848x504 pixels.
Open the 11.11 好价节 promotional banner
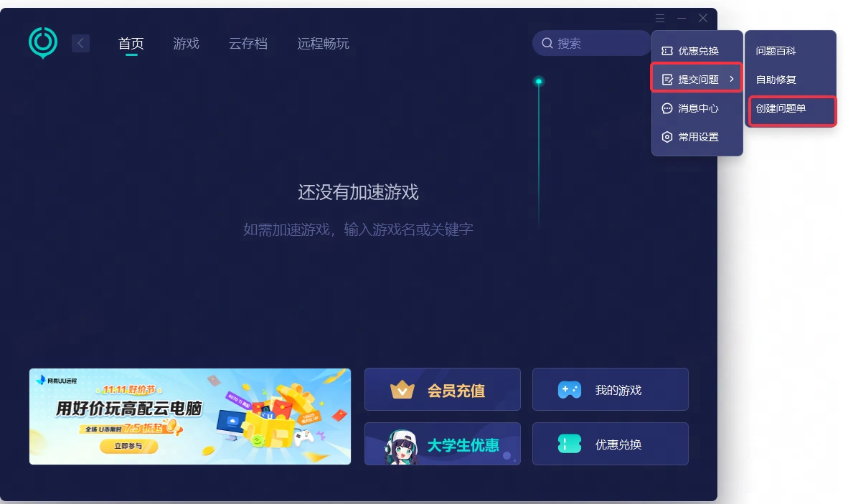click(190, 417)
